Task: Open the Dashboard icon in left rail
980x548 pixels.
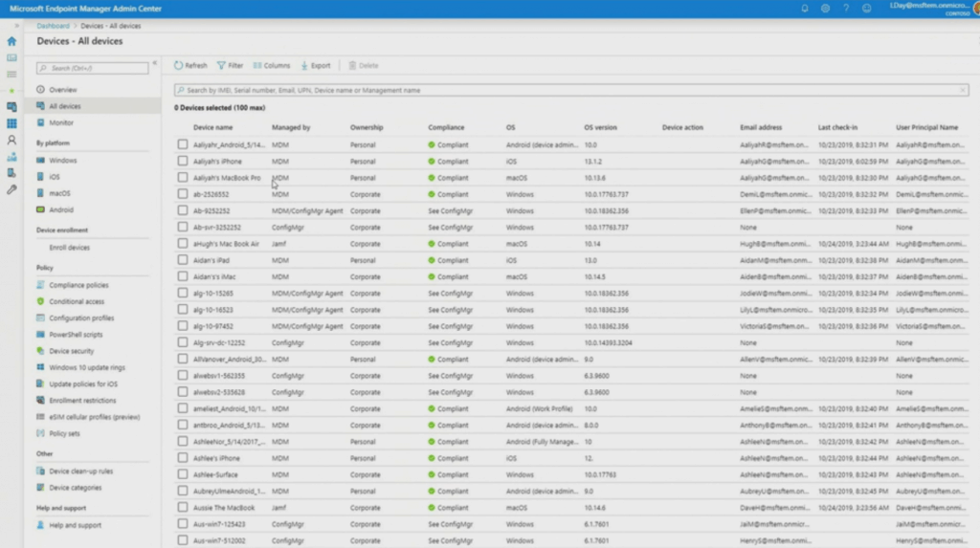Action: tap(11, 57)
